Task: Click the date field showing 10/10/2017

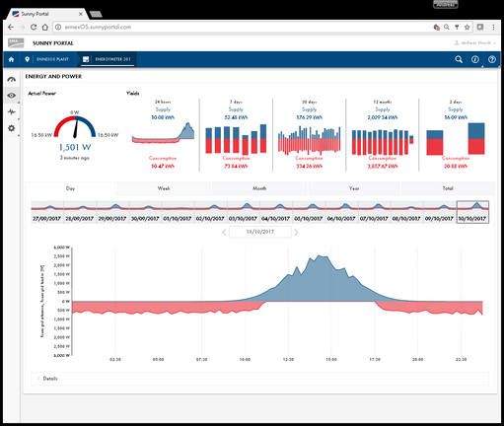Action: pyautogui.click(x=260, y=232)
